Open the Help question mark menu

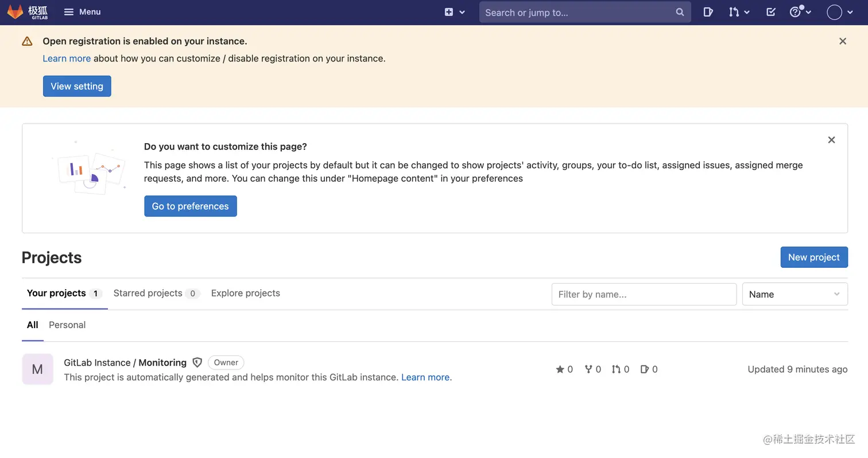pyautogui.click(x=800, y=12)
